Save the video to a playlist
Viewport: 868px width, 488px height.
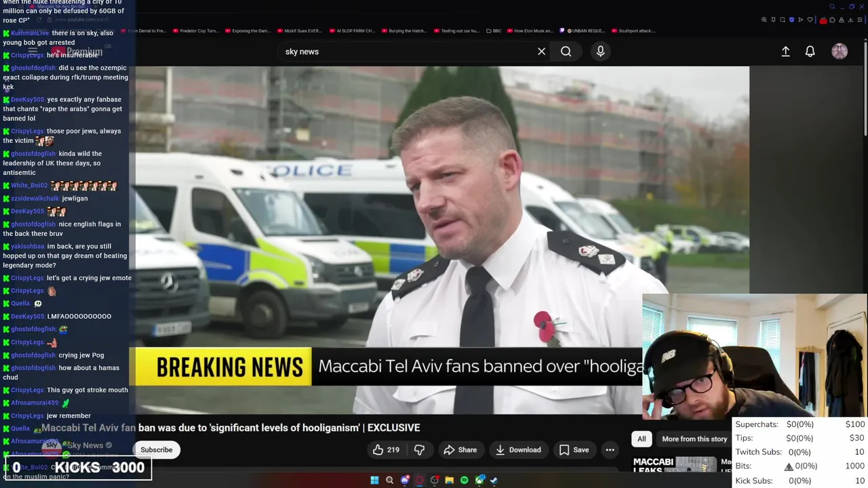pyautogui.click(x=574, y=450)
